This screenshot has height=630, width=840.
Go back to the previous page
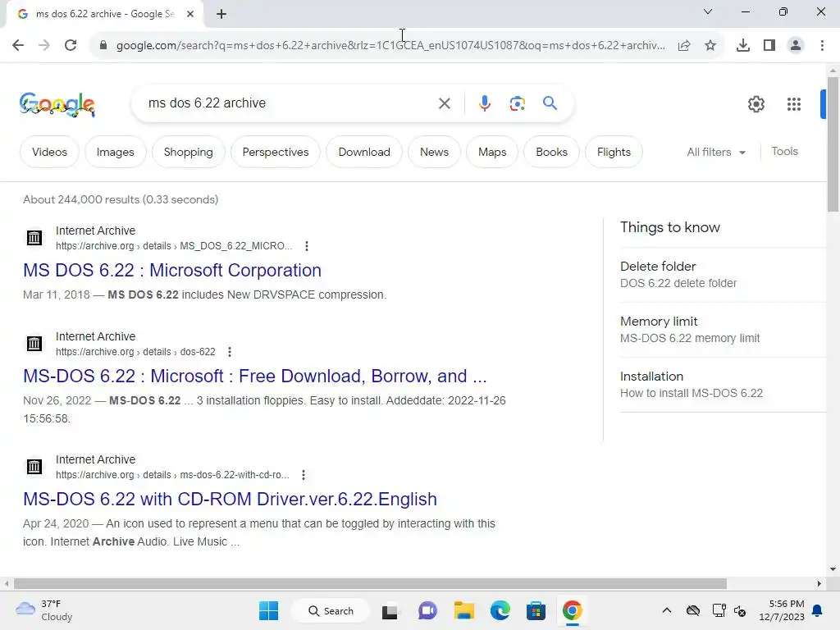18,45
